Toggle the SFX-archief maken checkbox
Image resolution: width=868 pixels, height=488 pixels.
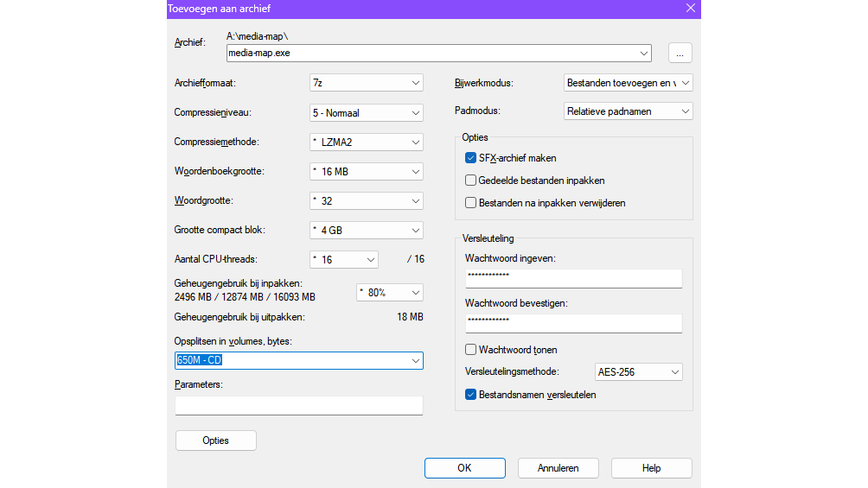pos(471,158)
